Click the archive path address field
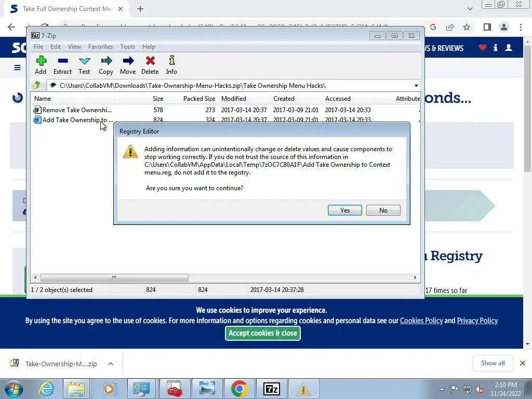Viewport: 532px width, 399px height. pyautogui.click(x=231, y=86)
